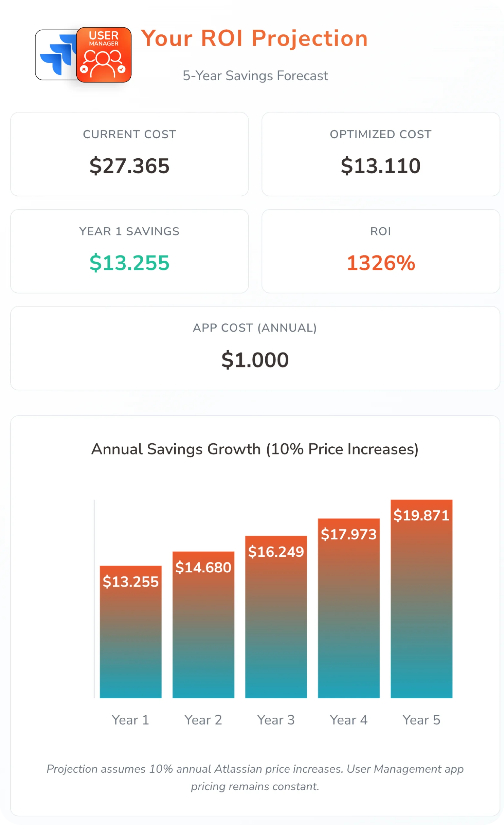Click the Year 4 axis label
The width and height of the screenshot is (504, 825).
pyautogui.click(x=348, y=720)
